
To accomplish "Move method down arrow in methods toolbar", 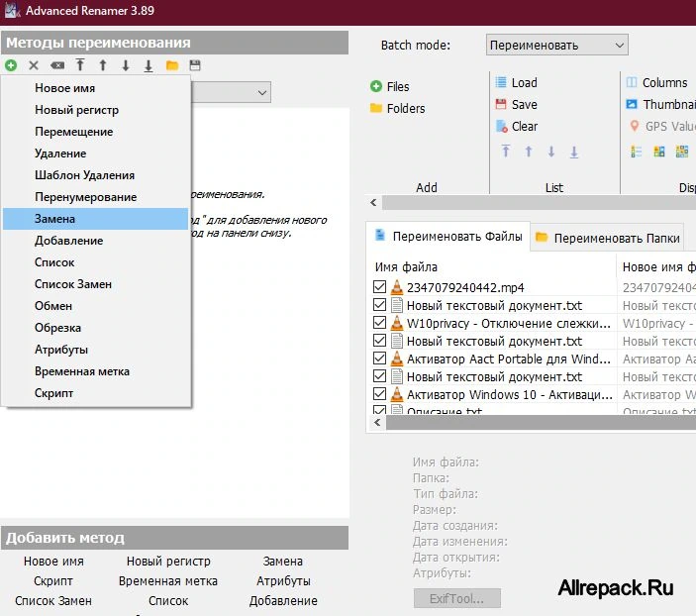I will tap(126, 65).
